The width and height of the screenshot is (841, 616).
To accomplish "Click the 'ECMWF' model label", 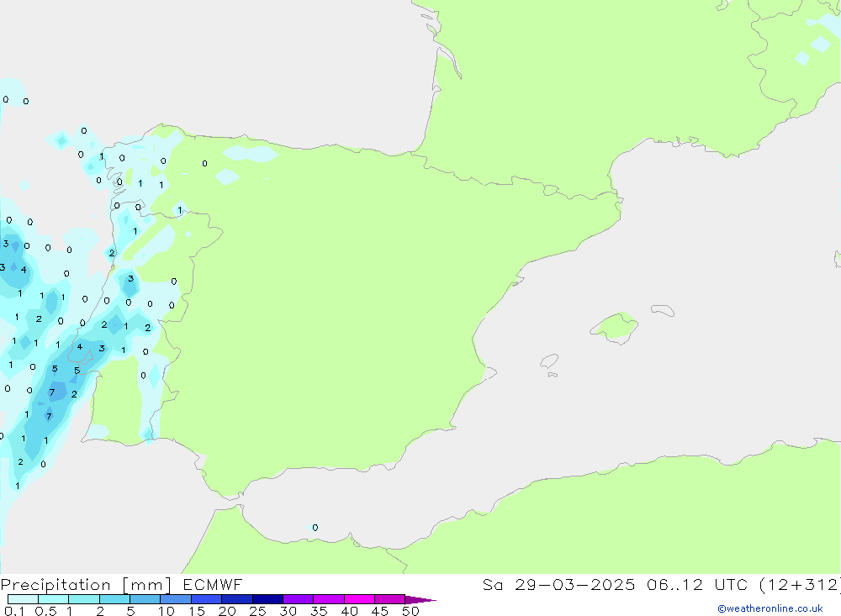I will click(213, 584).
